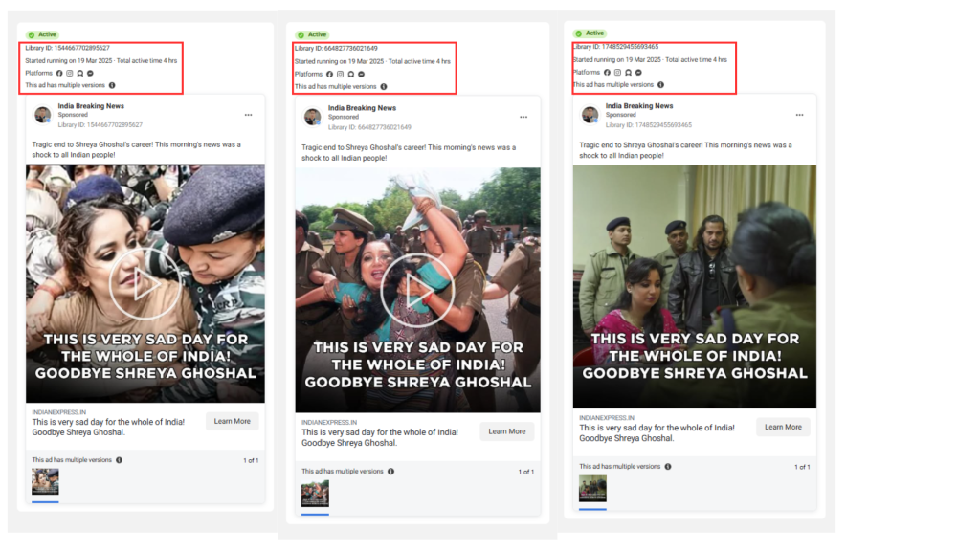This screenshot has height=551, width=980.
Task: Open India Breaking News page name, ad ending 3465
Action: [x=639, y=105]
